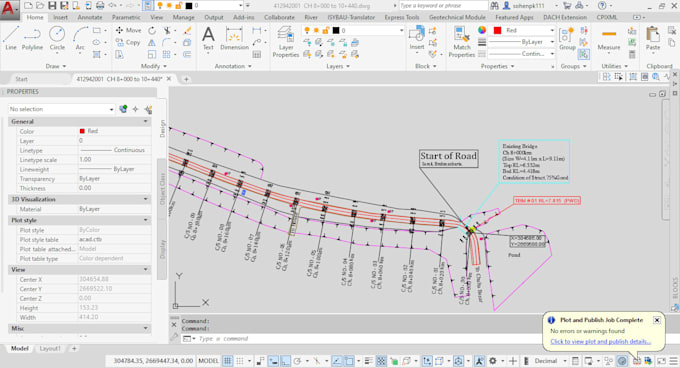Toggle polar tracking in status bar
Viewport: 680px width, 368px height.
point(298,361)
